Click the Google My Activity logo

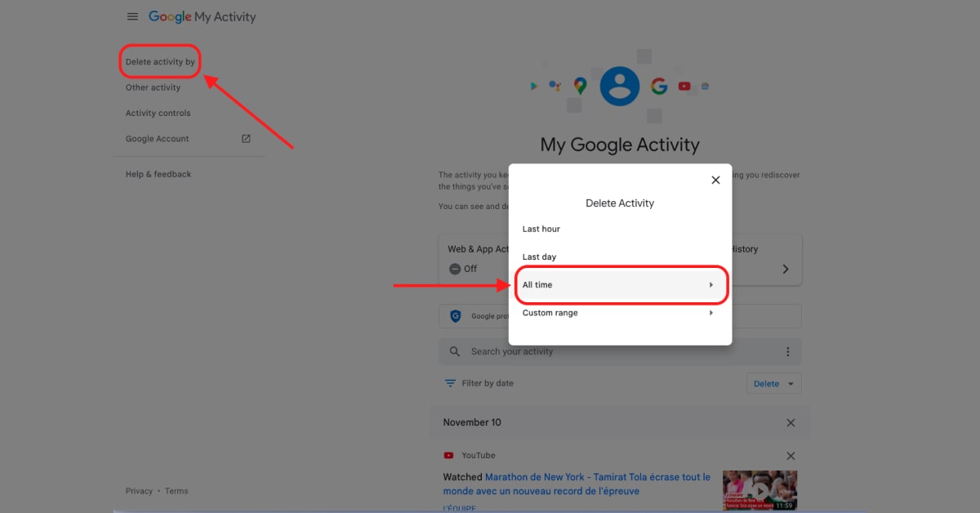click(202, 16)
